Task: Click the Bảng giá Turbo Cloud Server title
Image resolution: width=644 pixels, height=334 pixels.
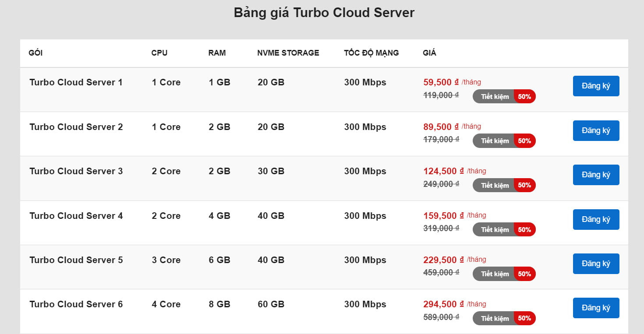Action: (x=324, y=12)
